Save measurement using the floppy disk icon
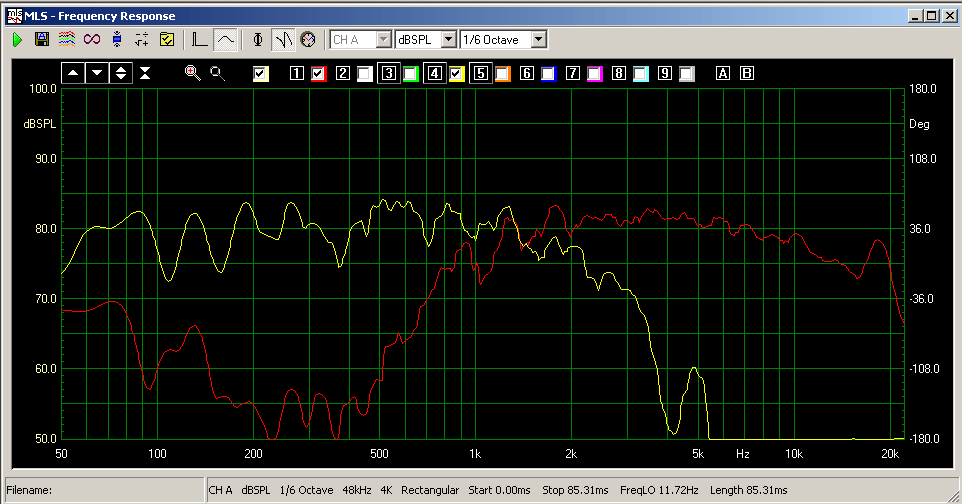The width and height of the screenshot is (962, 504). tap(42, 40)
